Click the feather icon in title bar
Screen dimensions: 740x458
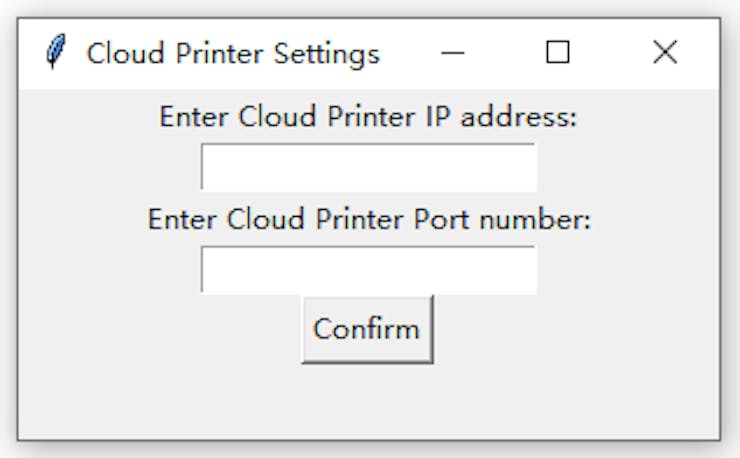click(x=57, y=53)
